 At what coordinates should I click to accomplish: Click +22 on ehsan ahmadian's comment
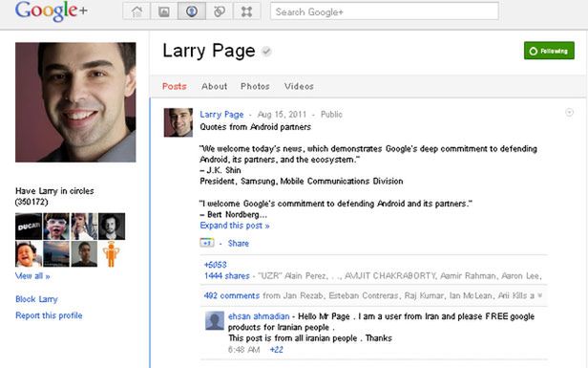pos(277,350)
